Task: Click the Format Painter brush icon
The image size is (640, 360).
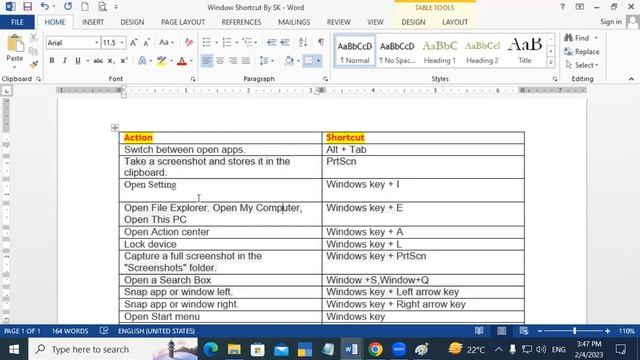Action: [x=34, y=64]
